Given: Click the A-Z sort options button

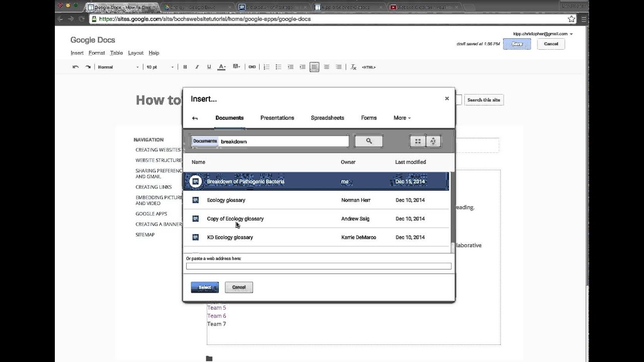Looking at the screenshot, I should [433, 142].
